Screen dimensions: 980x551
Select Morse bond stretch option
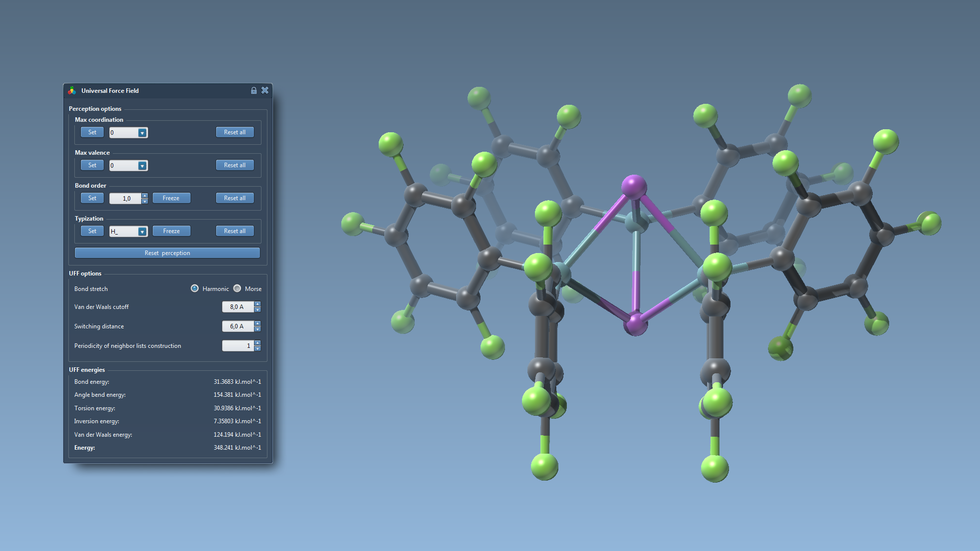238,288
